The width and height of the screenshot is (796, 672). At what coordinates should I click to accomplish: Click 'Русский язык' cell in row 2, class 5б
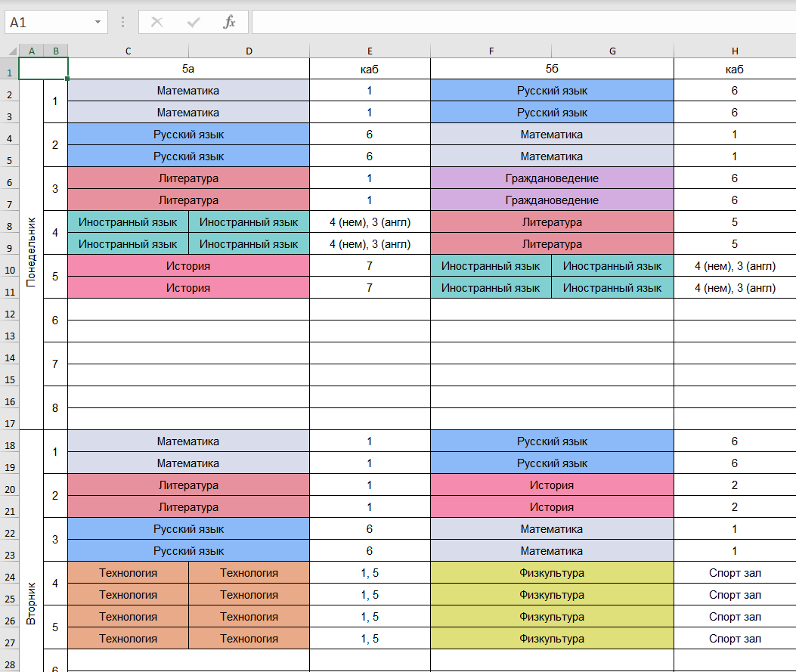552,91
